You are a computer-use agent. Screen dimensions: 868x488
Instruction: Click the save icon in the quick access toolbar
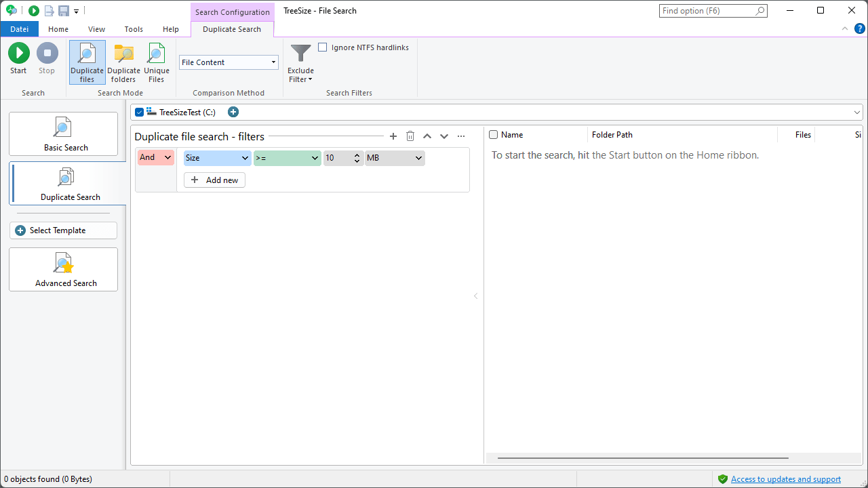(62, 10)
